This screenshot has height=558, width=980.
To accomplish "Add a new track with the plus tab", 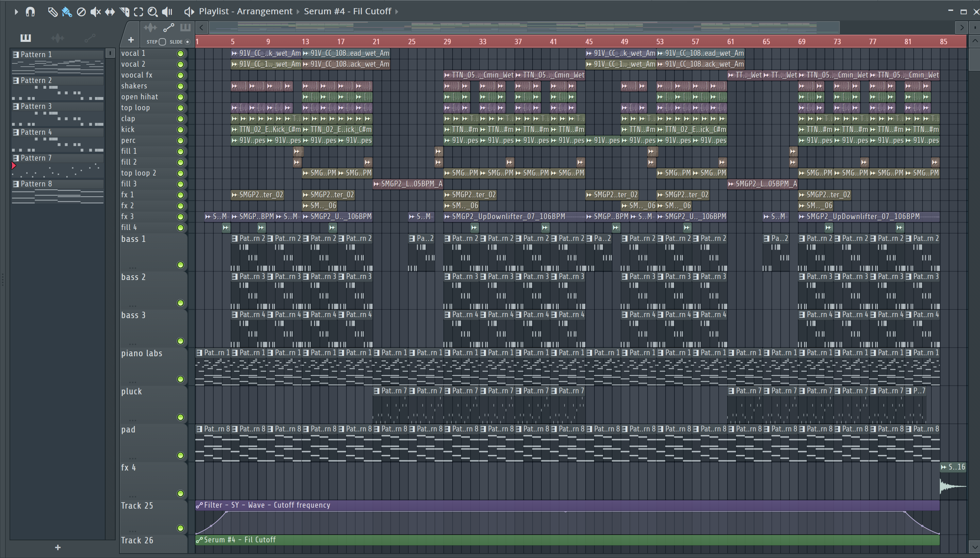I will coord(131,40).
